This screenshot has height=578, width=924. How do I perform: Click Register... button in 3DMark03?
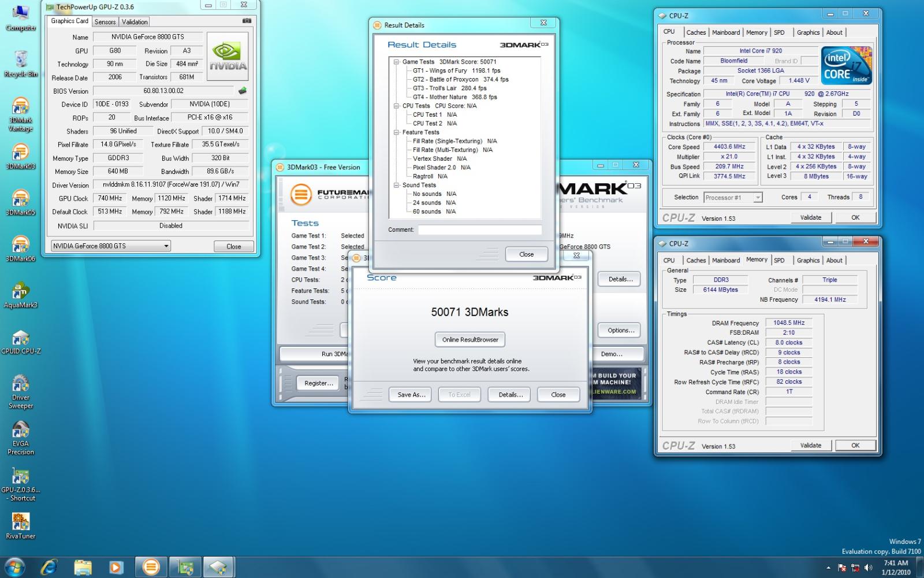pos(319,383)
